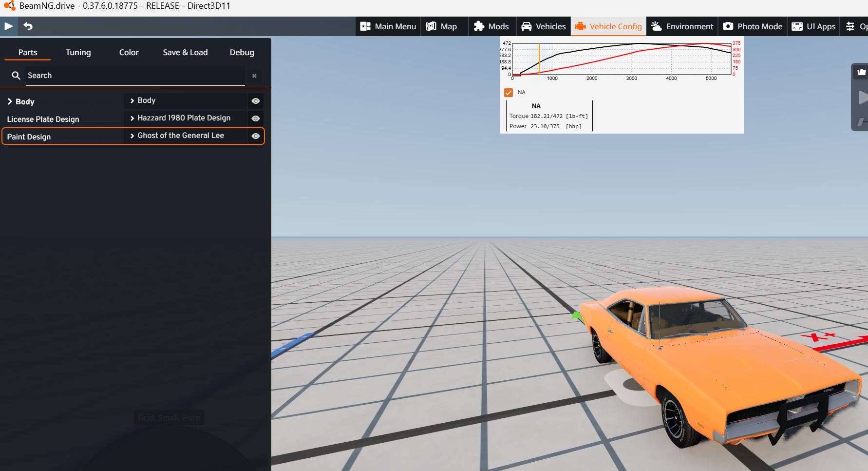The width and height of the screenshot is (868, 471).
Task: Open the Environment settings
Action: [x=682, y=26]
